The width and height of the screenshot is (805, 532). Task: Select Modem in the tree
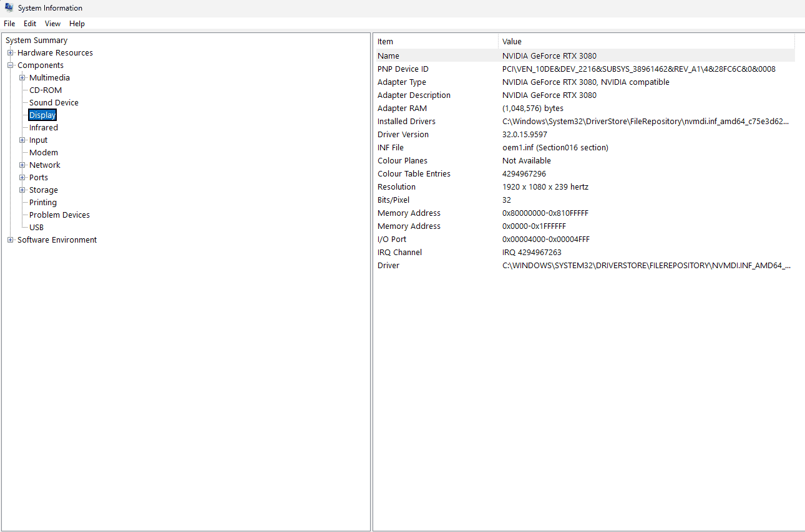[44, 153]
